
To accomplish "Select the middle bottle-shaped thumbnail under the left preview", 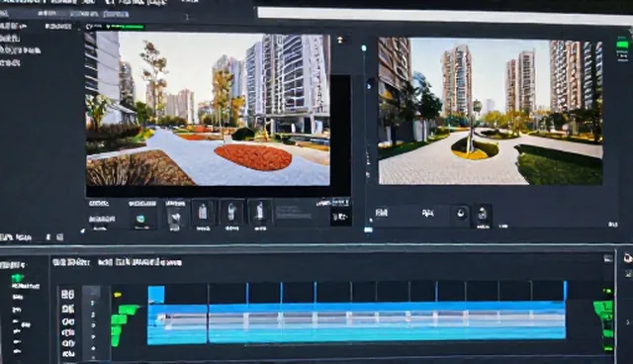I will 231,213.
